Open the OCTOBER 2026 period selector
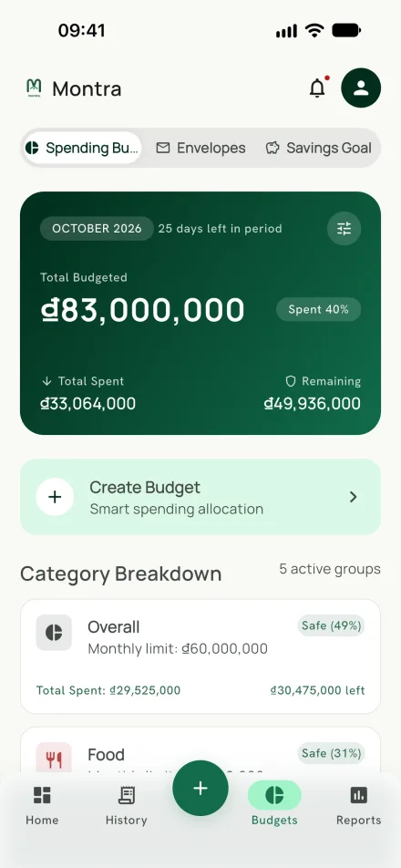401x868 pixels. pyautogui.click(x=97, y=228)
